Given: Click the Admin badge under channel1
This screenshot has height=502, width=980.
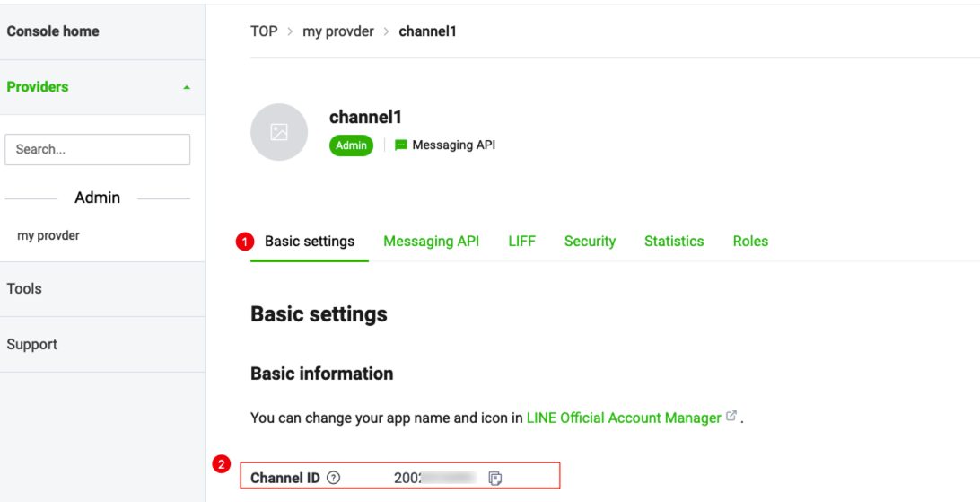Looking at the screenshot, I should (x=351, y=145).
